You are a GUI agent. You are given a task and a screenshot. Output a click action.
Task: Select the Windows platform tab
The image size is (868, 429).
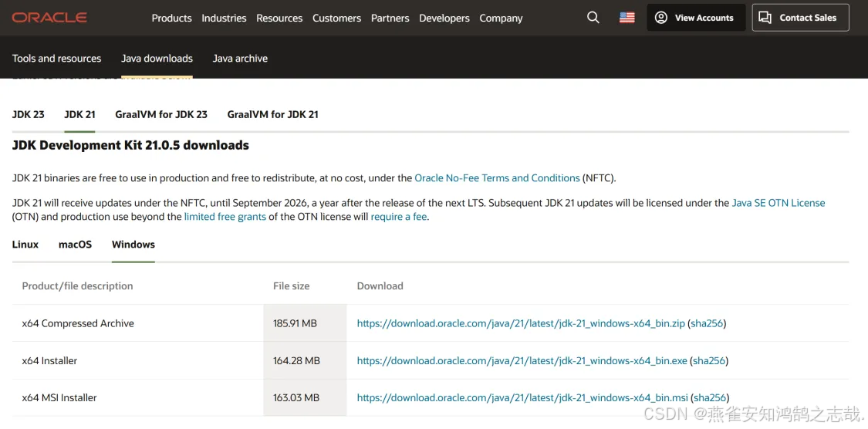(133, 244)
